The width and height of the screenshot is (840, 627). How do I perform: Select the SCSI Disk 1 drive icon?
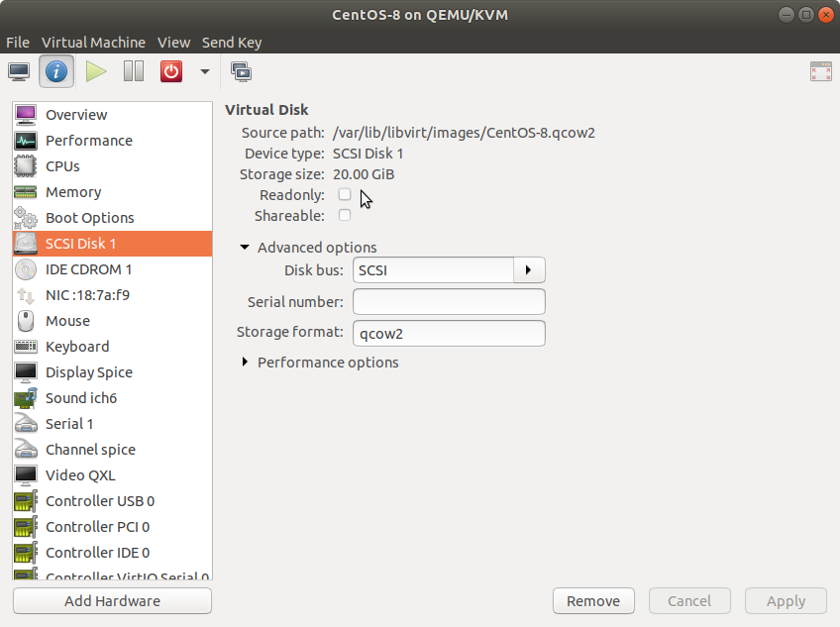point(25,244)
